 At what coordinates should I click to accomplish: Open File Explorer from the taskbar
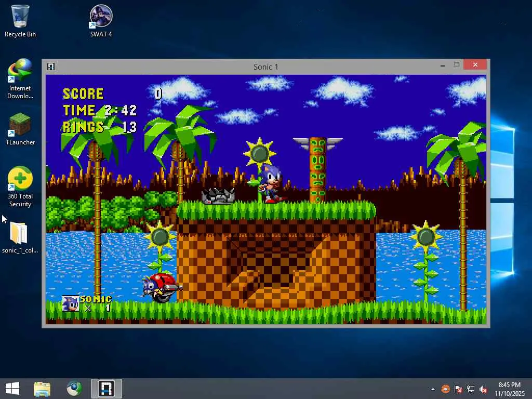click(x=42, y=389)
